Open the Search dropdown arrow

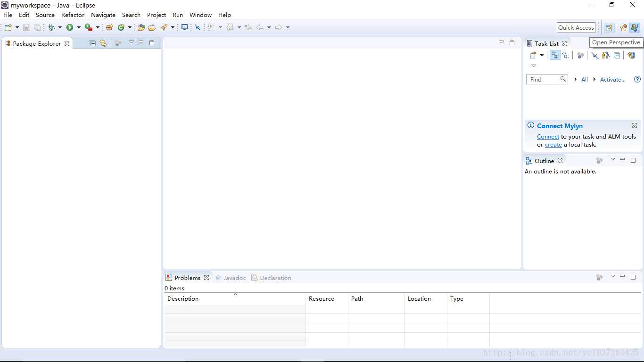point(173,27)
